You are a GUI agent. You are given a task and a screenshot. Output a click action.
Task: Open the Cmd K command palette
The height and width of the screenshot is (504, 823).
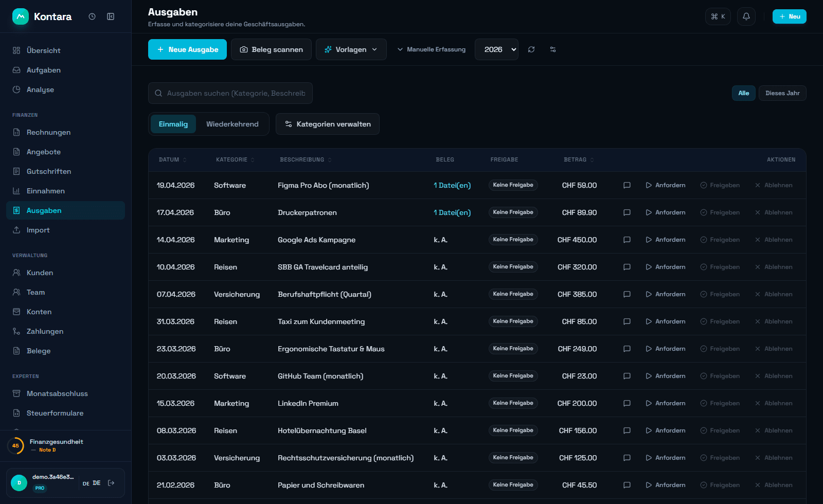click(x=718, y=16)
